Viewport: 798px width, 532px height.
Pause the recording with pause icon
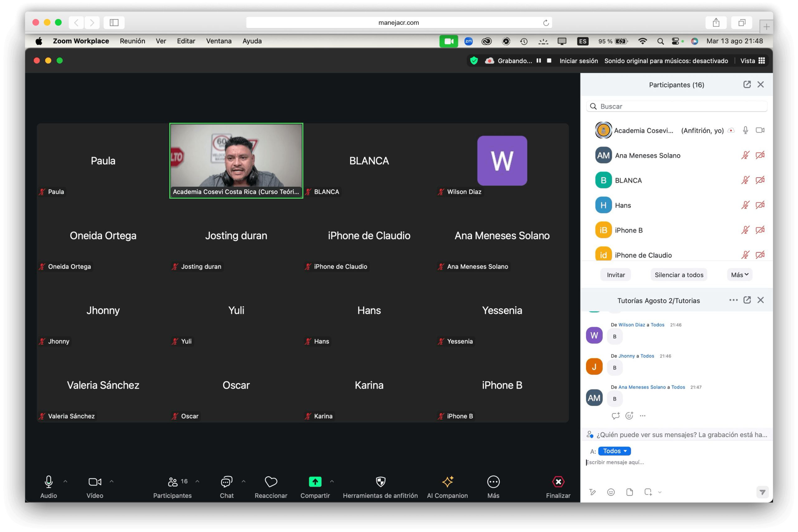(x=538, y=61)
